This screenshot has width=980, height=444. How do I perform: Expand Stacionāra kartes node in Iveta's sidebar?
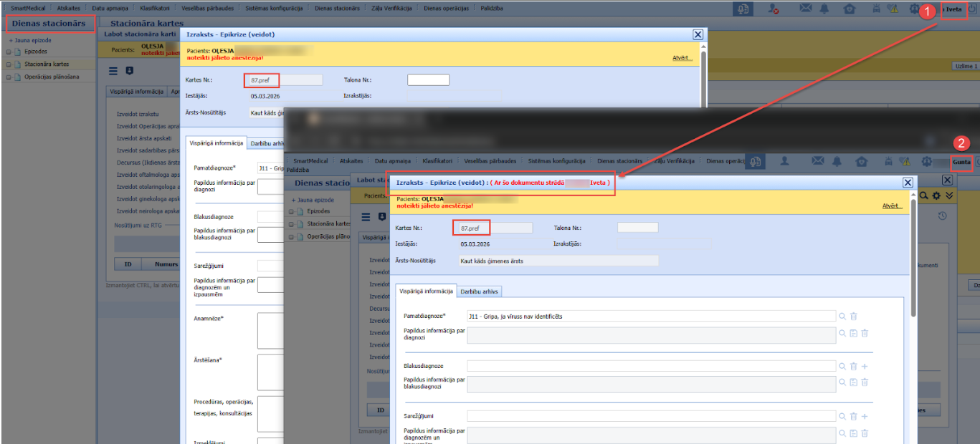click(x=9, y=64)
